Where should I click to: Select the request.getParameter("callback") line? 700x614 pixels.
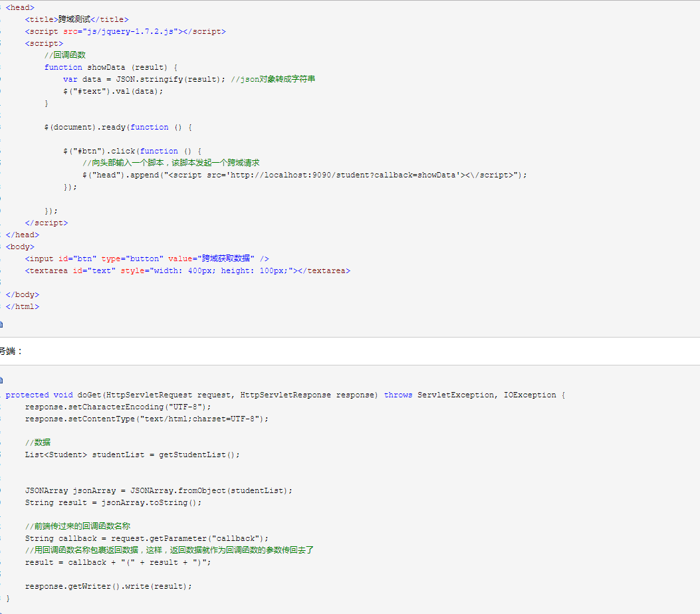[147, 539]
